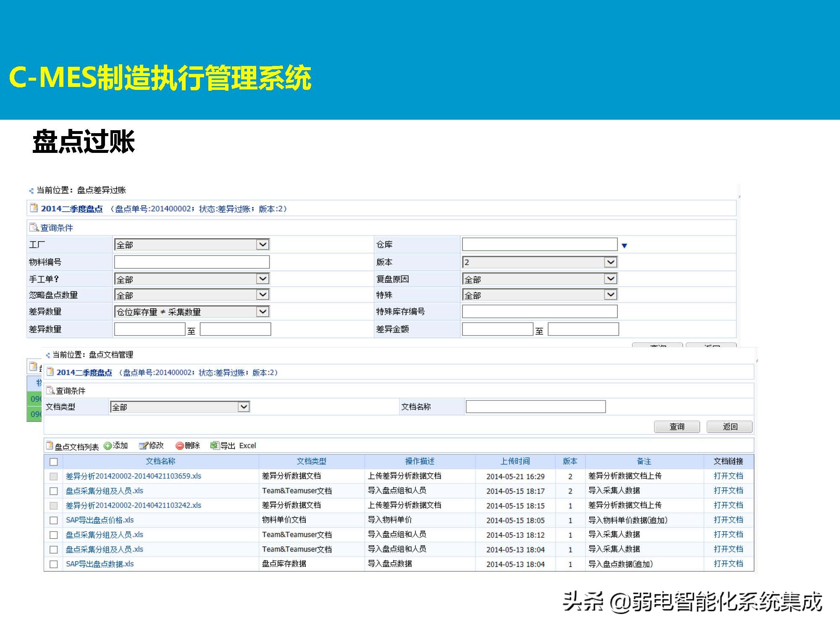The width and height of the screenshot is (840, 630).
Task: Click blue triangle picker next to 仓库 field
Action: (624, 246)
